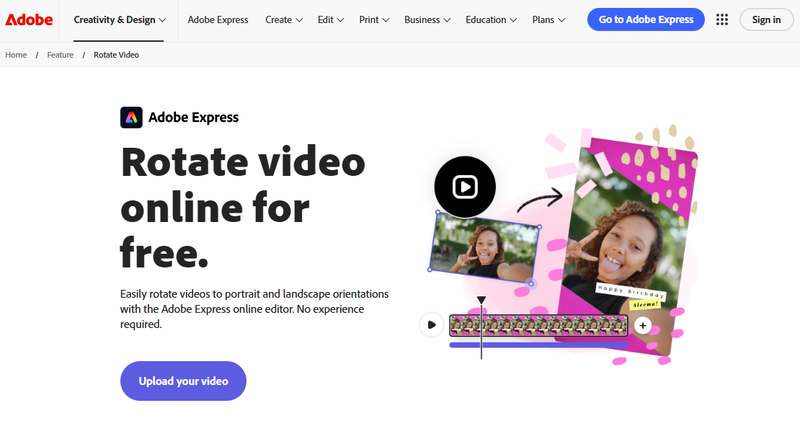Click the small timeline play button
The image size is (800, 421).
(432, 325)
